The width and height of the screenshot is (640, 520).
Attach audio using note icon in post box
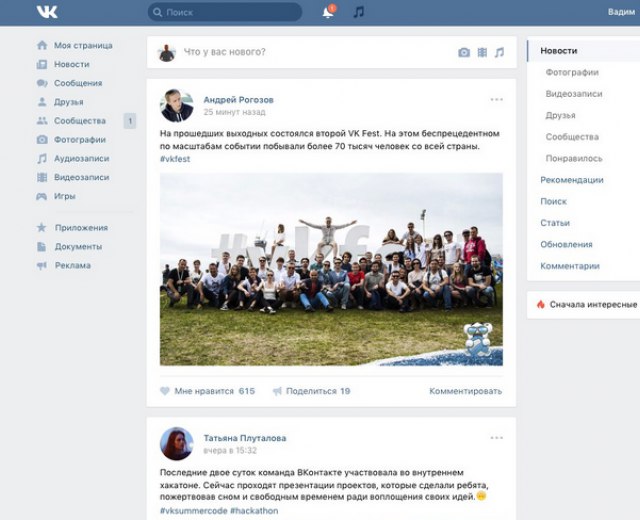(500, 52)
